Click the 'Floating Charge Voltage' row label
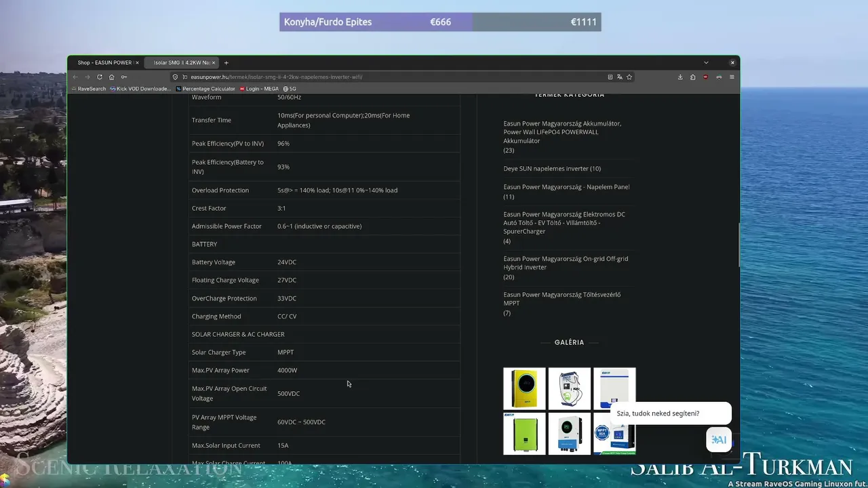 coord(225,281)
